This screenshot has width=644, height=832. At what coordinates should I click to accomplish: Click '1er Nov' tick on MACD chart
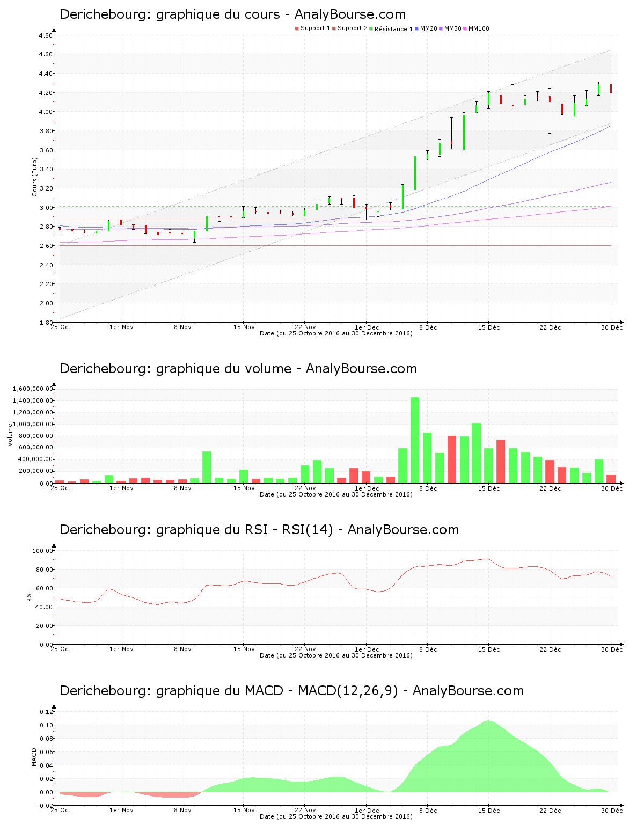point(121,810)
